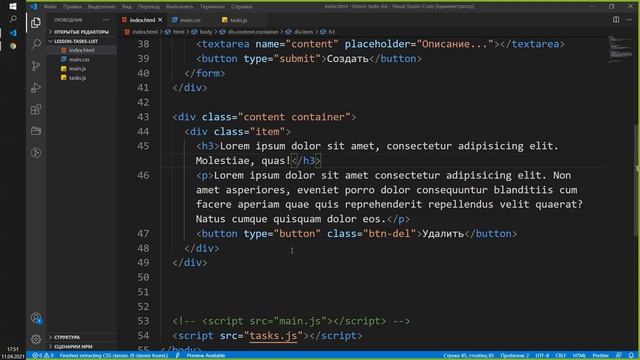Click the last activity bar icon above accounts
Viewport: 640px width, 360px height.
(36, 153)
